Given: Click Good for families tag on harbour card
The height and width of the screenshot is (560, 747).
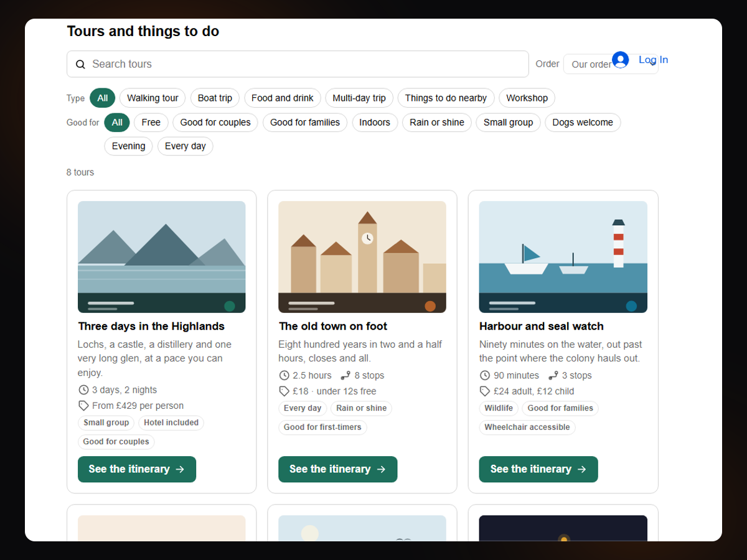Looking at the screenshot, I should [560, 409].
